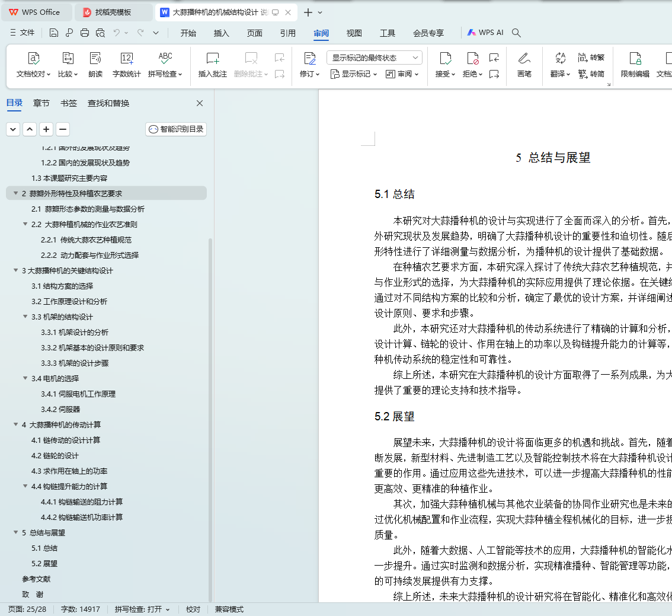The image size is (672, 616).
Task: Open 查找和替换 panel tab
Action: pyautogui.click(x=108, y=103)
